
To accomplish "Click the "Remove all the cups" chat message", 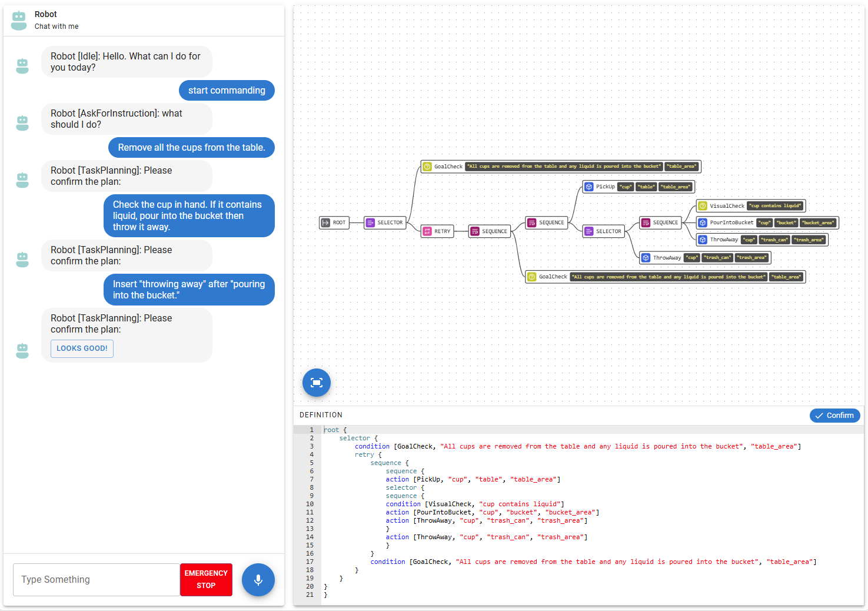I will tap(191, 148).
